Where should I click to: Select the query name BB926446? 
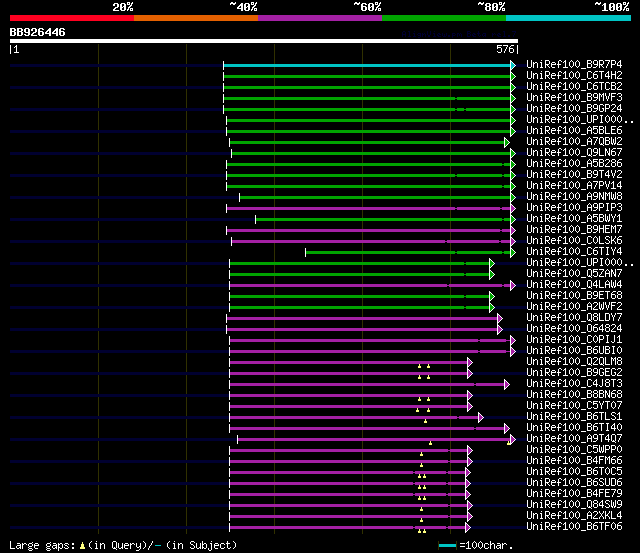coord(38,32)
